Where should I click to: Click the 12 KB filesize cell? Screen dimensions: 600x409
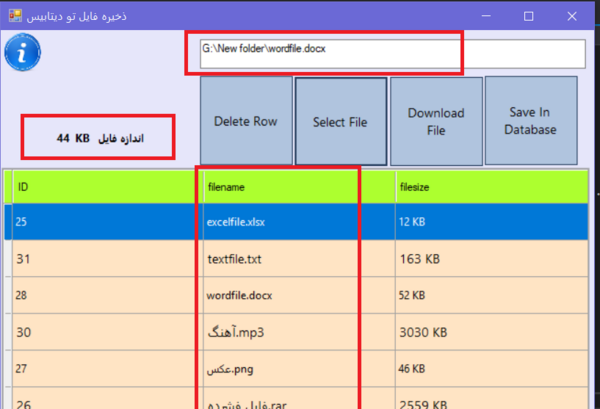tap(492, 222)
